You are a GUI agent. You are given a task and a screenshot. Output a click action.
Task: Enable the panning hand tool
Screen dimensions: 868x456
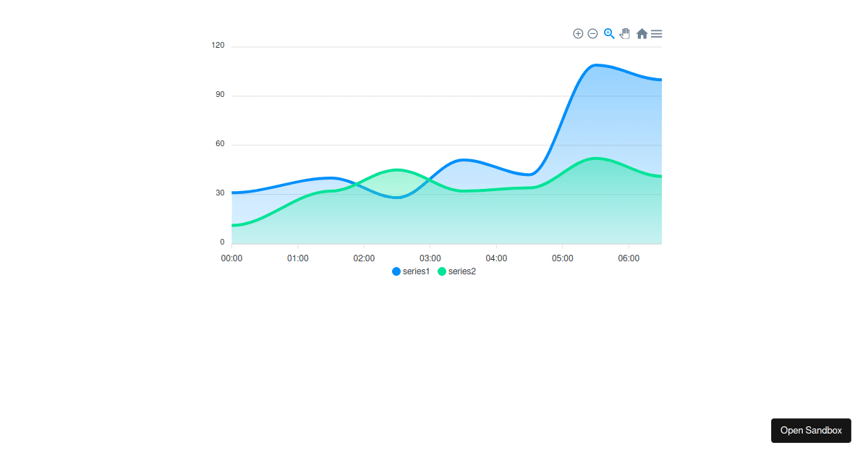pos(624,33)
